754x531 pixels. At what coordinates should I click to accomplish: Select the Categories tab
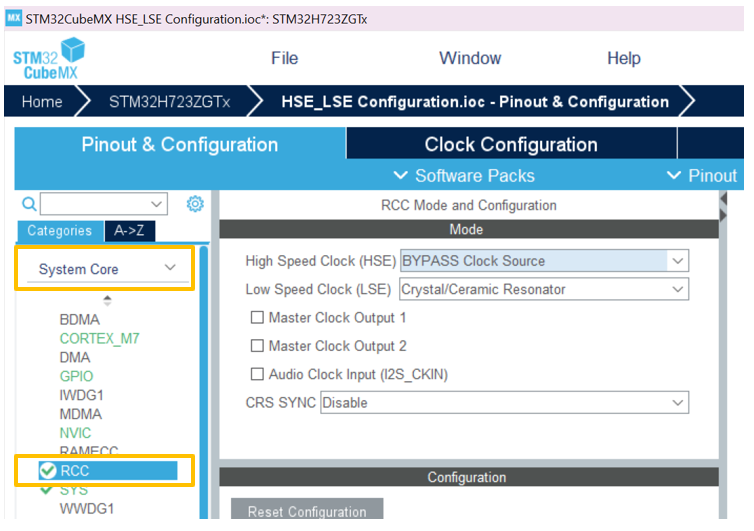(x=60, y=231)
